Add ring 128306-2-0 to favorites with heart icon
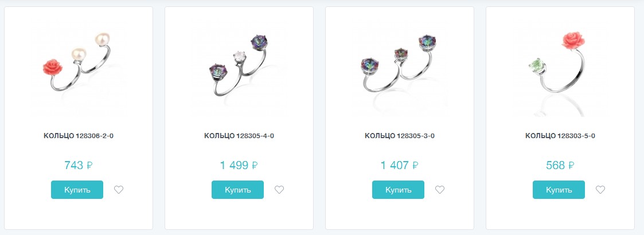The height and width of the screenshot is (235, 644). pyautogui.click(x=119, y=190)
